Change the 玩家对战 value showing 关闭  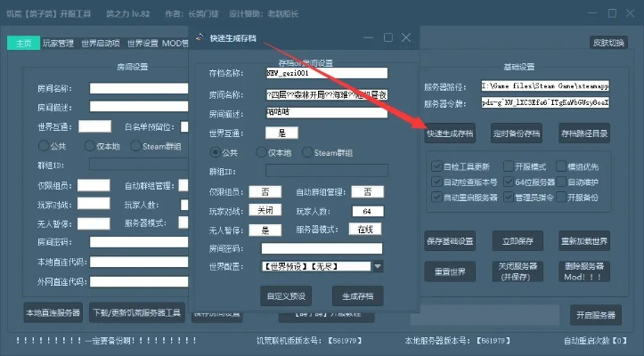click(265, 211)
